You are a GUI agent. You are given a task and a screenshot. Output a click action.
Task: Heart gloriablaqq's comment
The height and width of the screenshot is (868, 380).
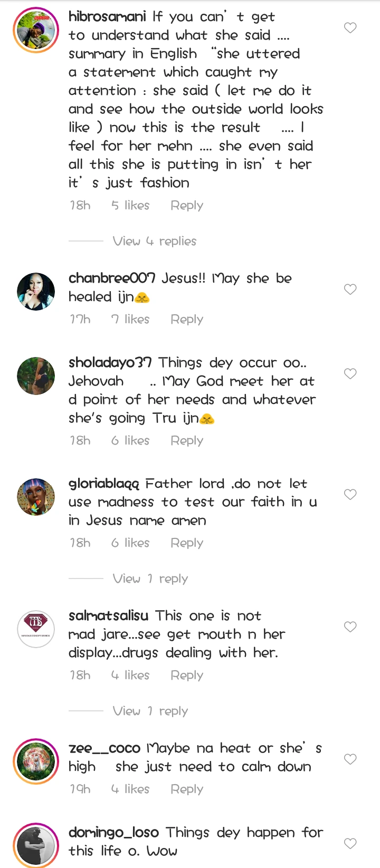[x=350, y=495]
